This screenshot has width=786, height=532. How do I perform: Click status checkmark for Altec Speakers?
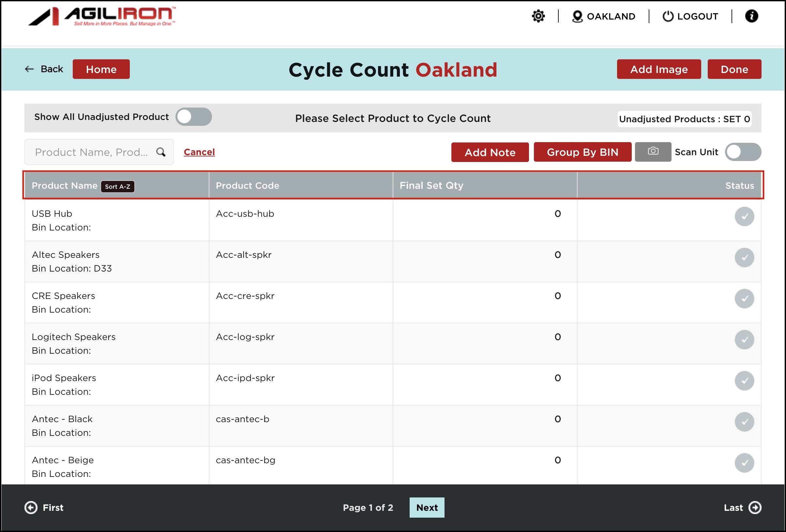pos(744,258)
